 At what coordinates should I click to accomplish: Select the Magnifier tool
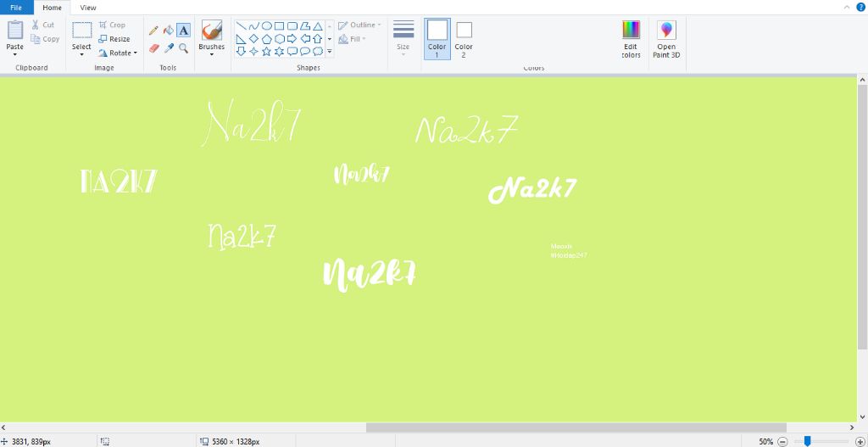(x=184, y=48)
